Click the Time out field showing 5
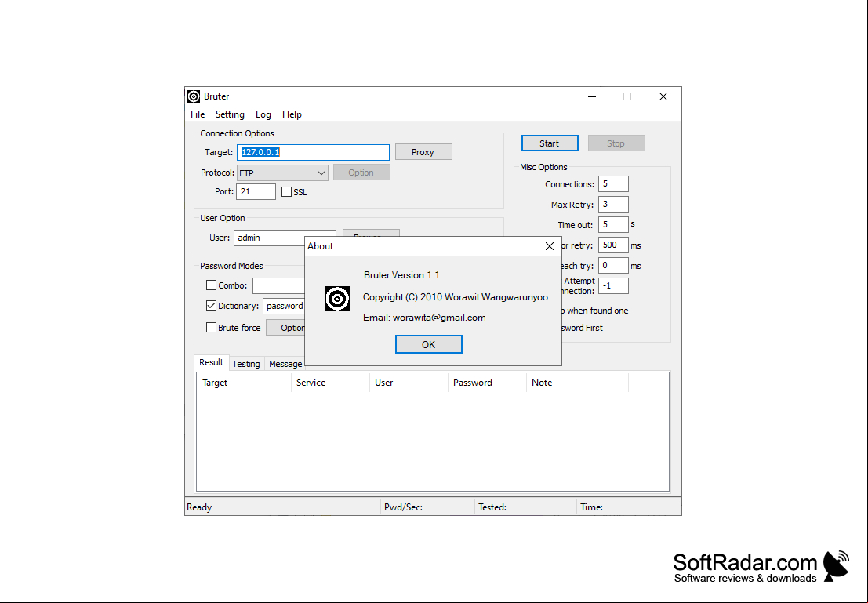The height and width of the screenshot is (603, 868). (x=613, y=225)
